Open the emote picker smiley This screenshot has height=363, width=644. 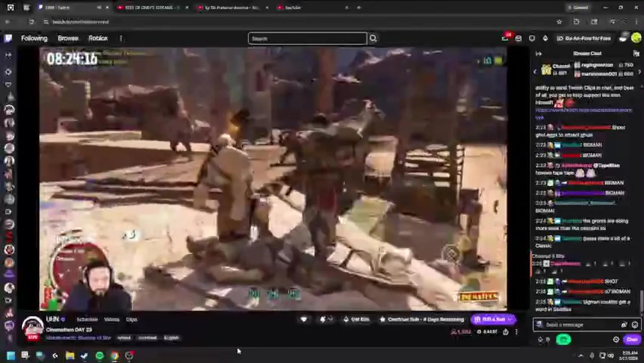[x=635, y=325]
